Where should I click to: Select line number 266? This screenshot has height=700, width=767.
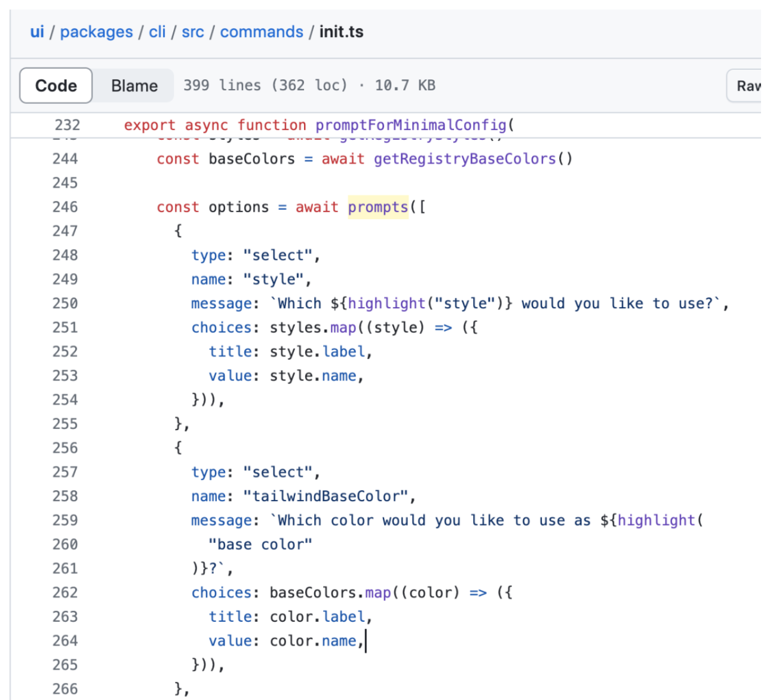pos(65,689)
